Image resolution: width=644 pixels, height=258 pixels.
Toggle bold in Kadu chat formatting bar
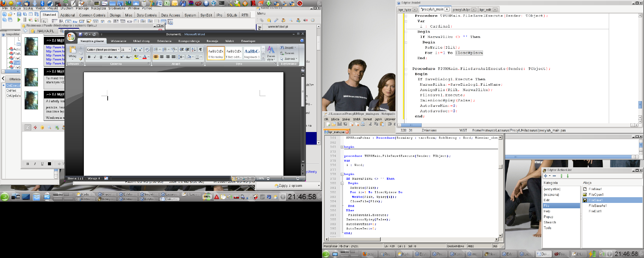point(28,164)
